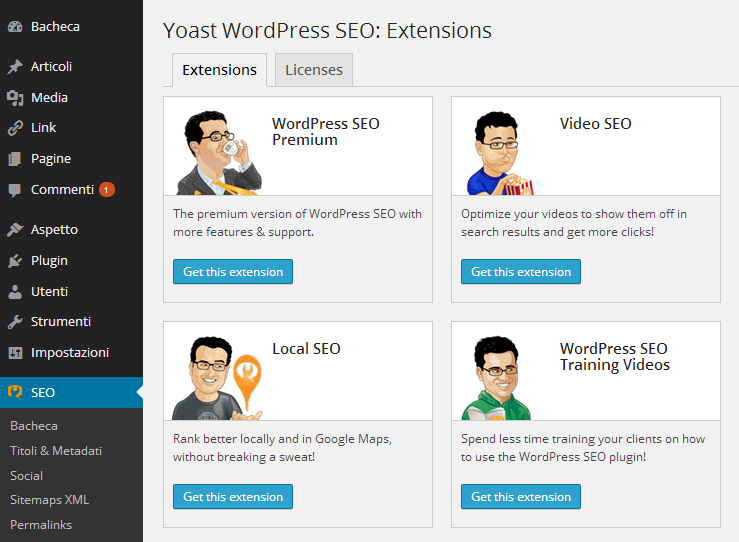Open the Aspetto menu label
This screenshot has height=542, width=739.
(x=54, y=230)
